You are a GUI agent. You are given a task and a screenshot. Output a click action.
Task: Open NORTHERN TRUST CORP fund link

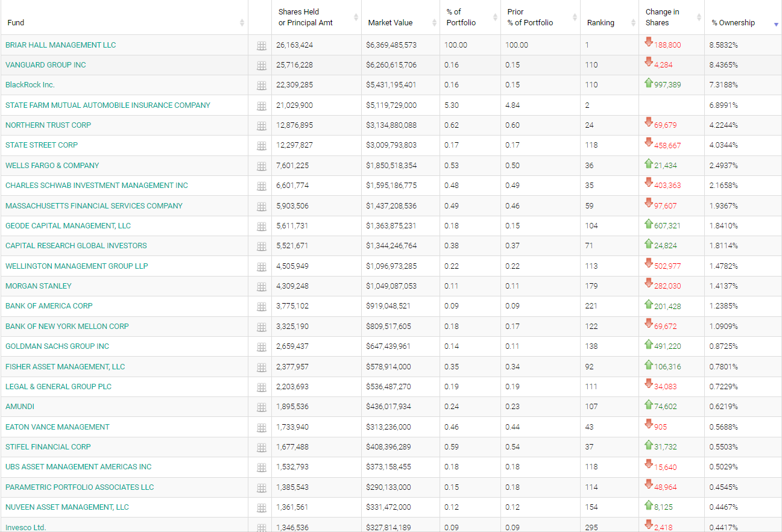(x=48, y=125)
